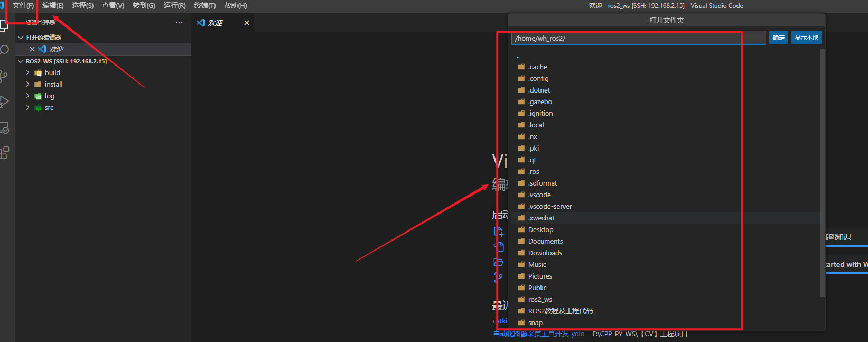Screen dimensions: 868x342
Task: Select the .ignition folder entry
Action: pyautogui.click(x=666, y=114)
